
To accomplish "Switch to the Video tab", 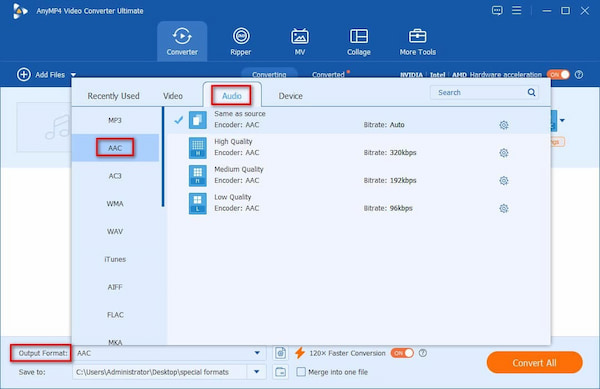I will point(173,96).
